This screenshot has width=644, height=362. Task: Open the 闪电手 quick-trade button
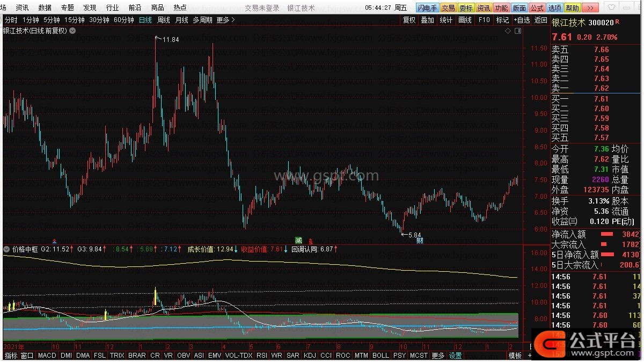tap(428, 8)
